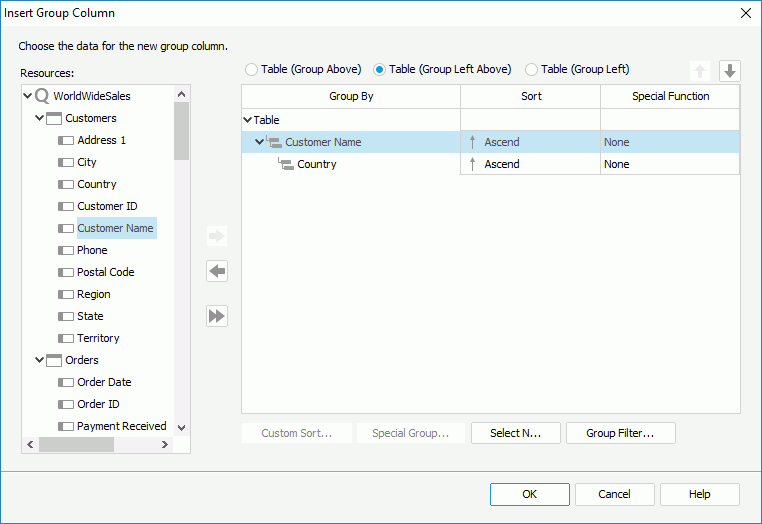Click the Country group icon in table
The height and width of the screenshot is (524, 762).
(286, 164)
